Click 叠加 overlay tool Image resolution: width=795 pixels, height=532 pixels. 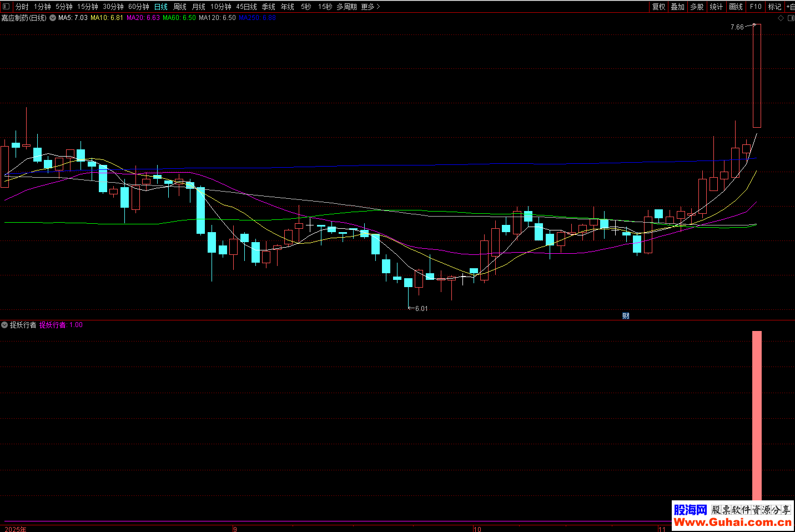tap(677, 7)
